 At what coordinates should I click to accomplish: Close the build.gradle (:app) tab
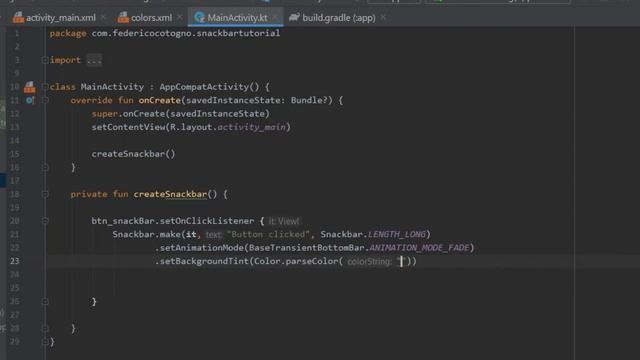coord(382,18)
